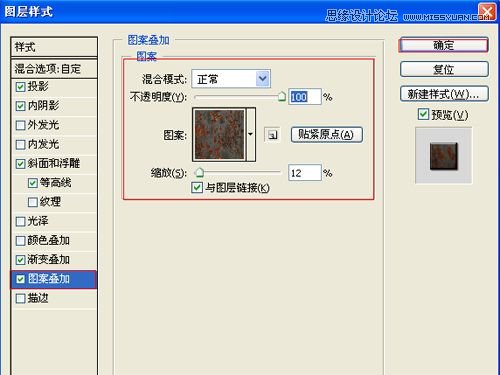The height and width of the screenshot is (375, 500).
Task: Enable the 颜色叠加 color overlay checkbox
Action: click(20, 241)
